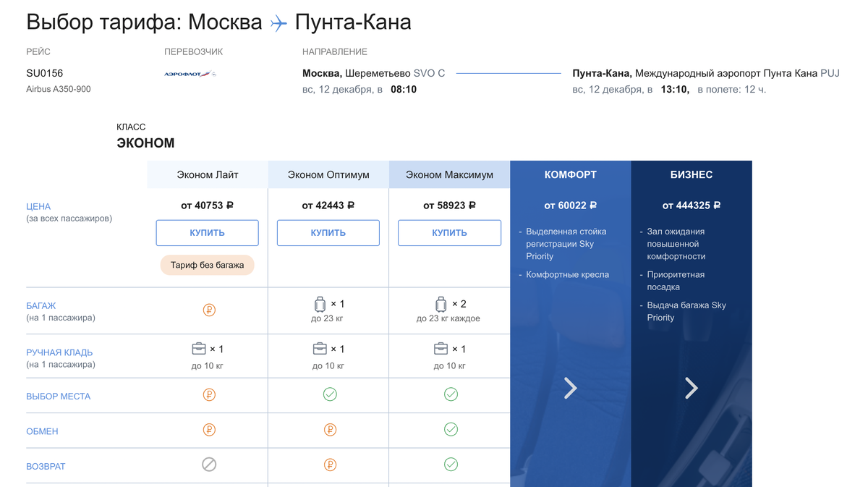Expand the БИЗНЕС fare card chevron
868x487 pixels.
(x=692, y=388)
